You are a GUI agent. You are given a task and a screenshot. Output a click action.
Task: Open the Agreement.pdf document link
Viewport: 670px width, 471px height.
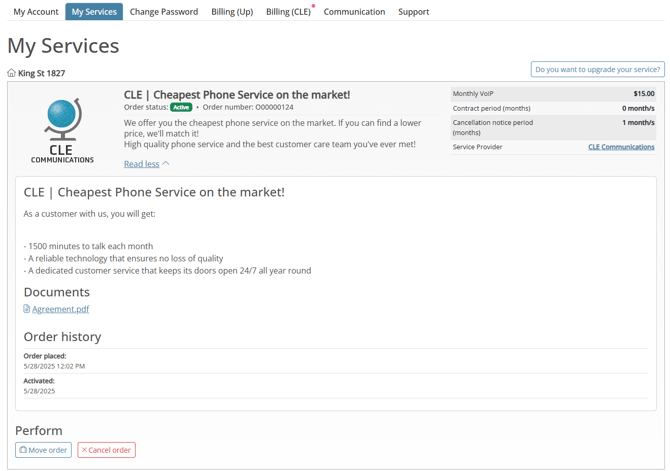coord(60,309)
